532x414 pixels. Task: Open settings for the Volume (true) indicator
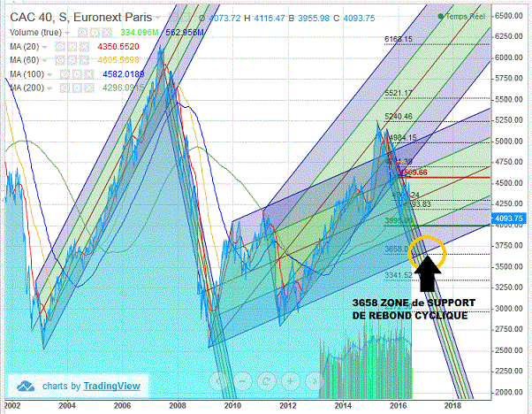[95, 33]
